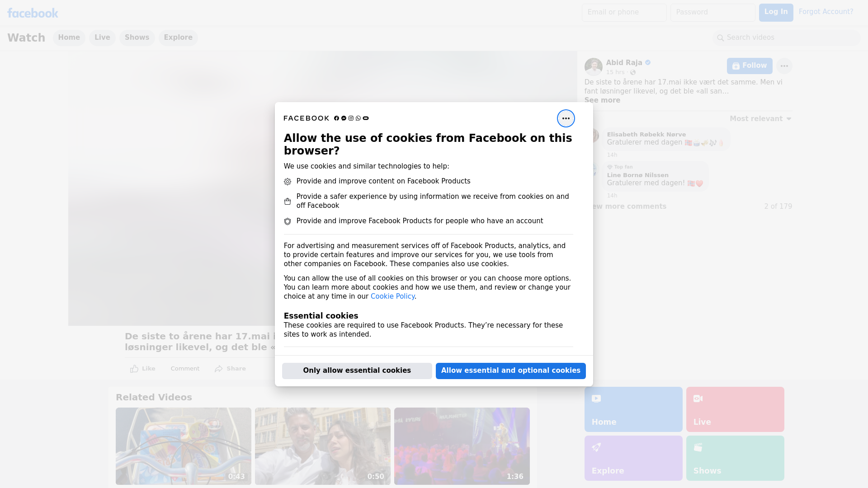Focus the Password field

[712, 13]
